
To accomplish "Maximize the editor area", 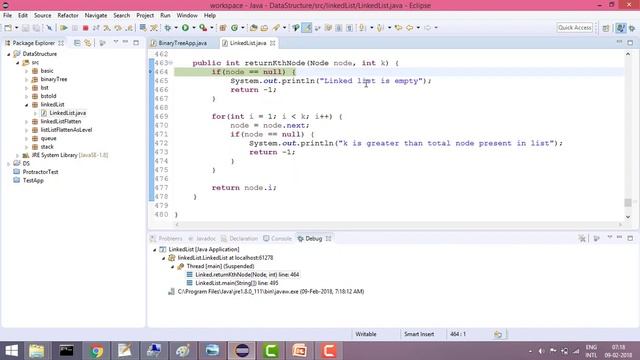I will click(x=630, y=42).
